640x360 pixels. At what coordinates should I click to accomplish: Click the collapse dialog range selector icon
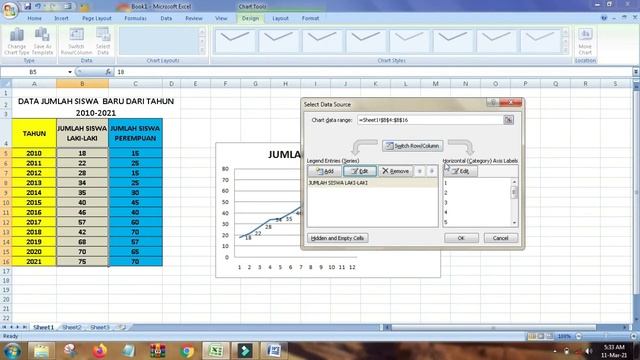[508, 120]
